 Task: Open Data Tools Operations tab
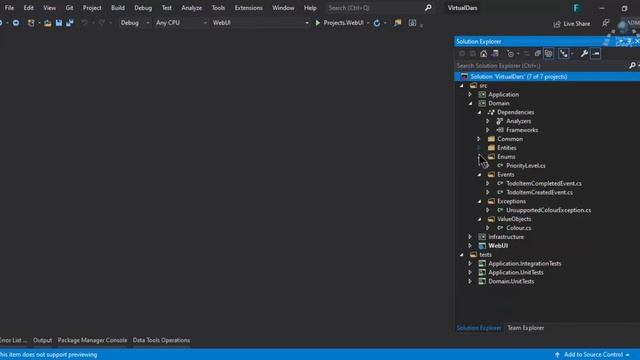pyautogui.click(x=161, y=340)
